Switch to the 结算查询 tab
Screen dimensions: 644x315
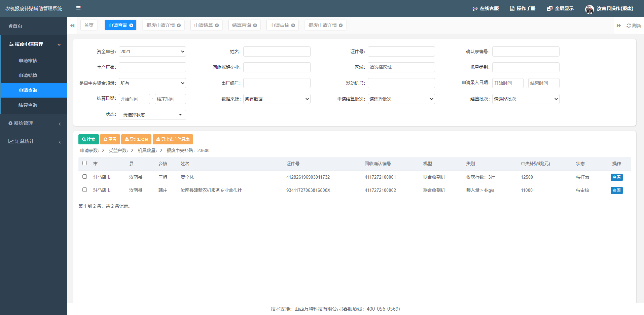click(241, 26)
